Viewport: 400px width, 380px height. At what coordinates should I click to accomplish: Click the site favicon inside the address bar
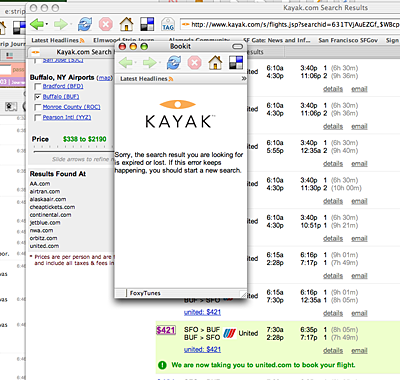click(x=186, y=25)
